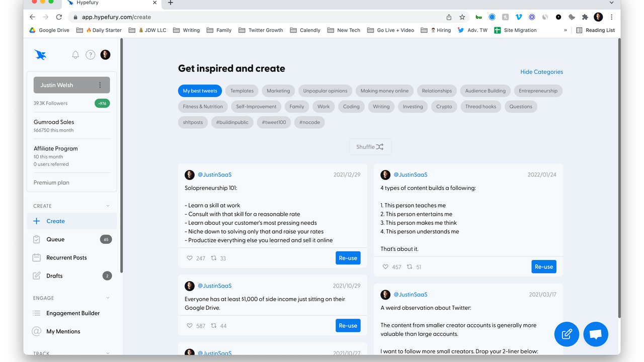
Task: Like the Solopreneurship 101 tweet with 247 likes
Action: 190,258
